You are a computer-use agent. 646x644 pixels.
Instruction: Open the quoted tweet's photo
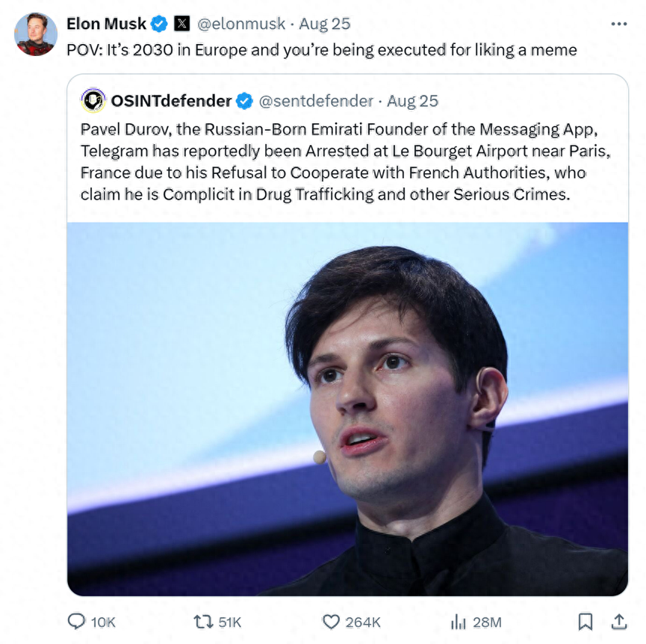tap(348, 409)
